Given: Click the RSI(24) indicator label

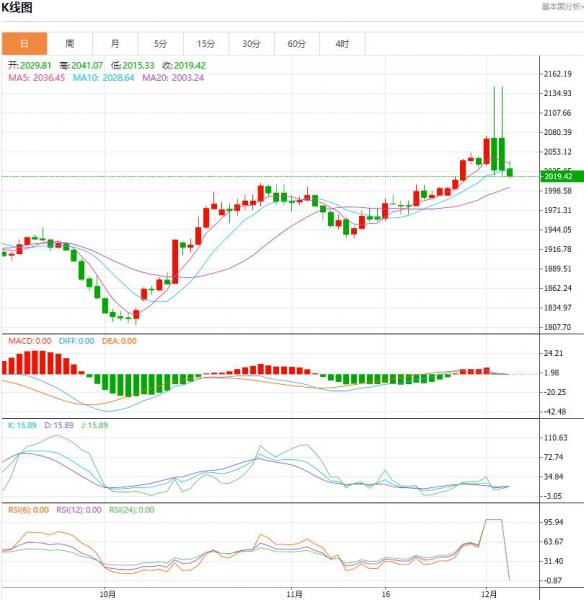Looking at the screenshot, I should click(132, 510).
